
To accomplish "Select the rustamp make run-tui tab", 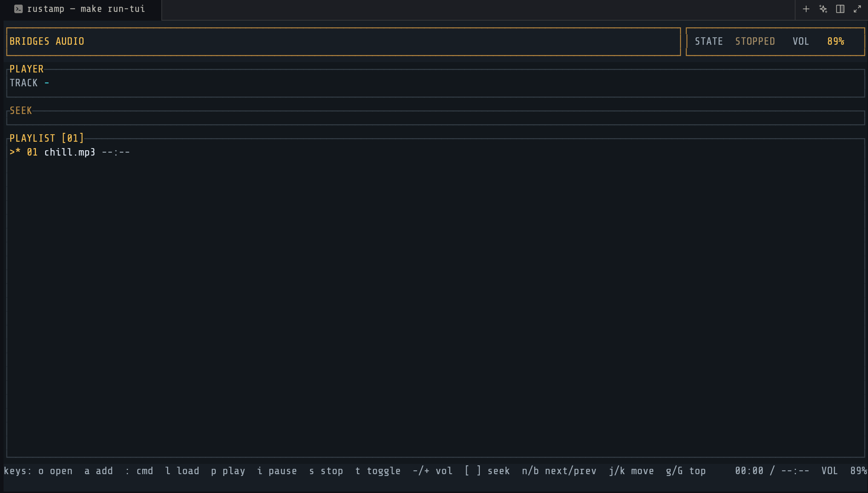I will [86, 9].
